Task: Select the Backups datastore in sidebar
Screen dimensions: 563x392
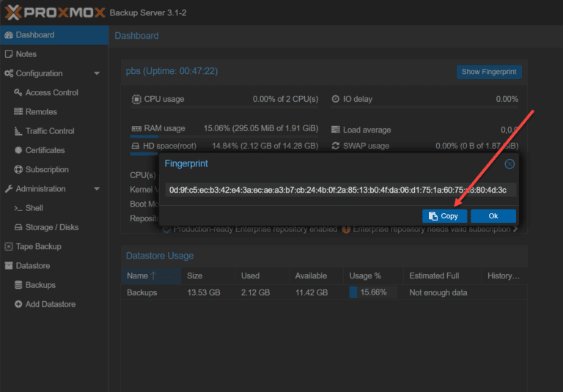Action: (x=35, y=285)
